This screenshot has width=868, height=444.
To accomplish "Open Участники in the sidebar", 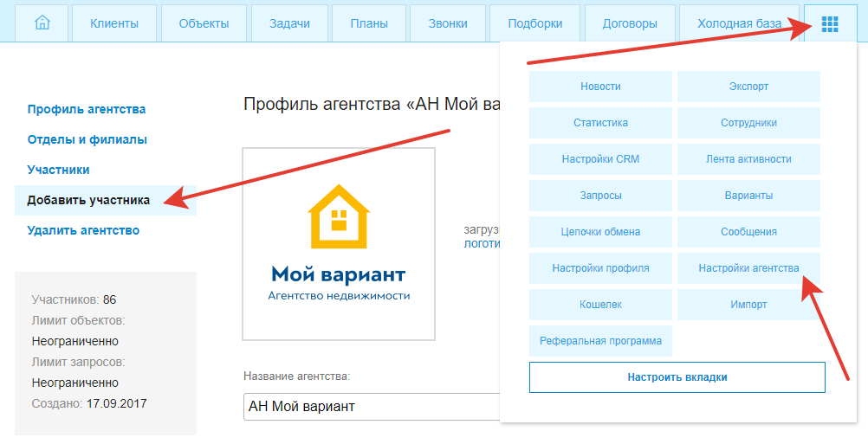I will [x=58, y=170].
